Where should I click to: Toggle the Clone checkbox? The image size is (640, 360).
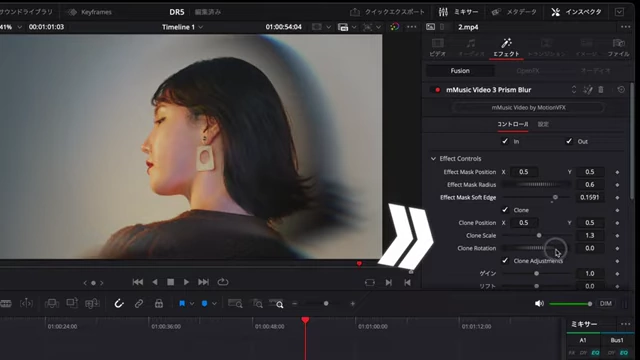[505, 210]
